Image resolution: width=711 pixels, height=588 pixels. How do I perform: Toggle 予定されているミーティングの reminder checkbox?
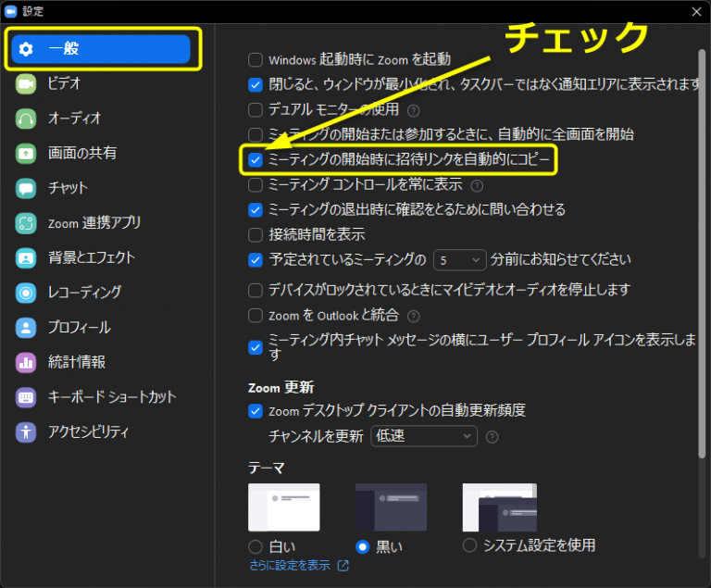tap(256, 260)
